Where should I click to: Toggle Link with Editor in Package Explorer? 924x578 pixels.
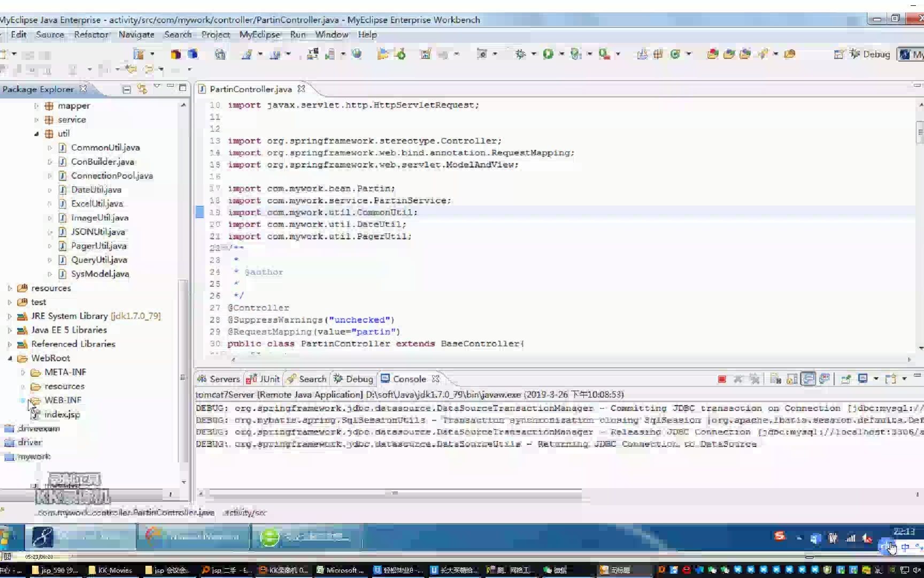[142, 89]
